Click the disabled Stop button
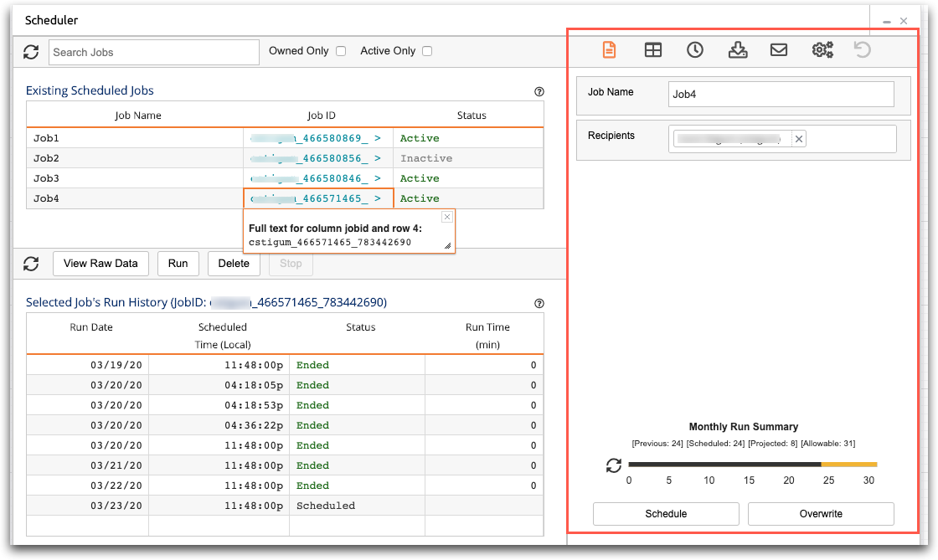 [x=291, y=264]
